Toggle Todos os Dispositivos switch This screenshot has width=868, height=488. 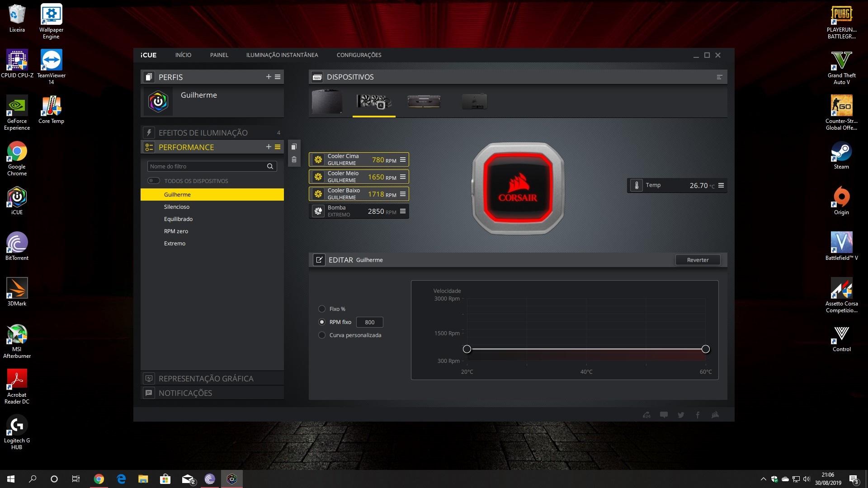(x=154, y=181)
